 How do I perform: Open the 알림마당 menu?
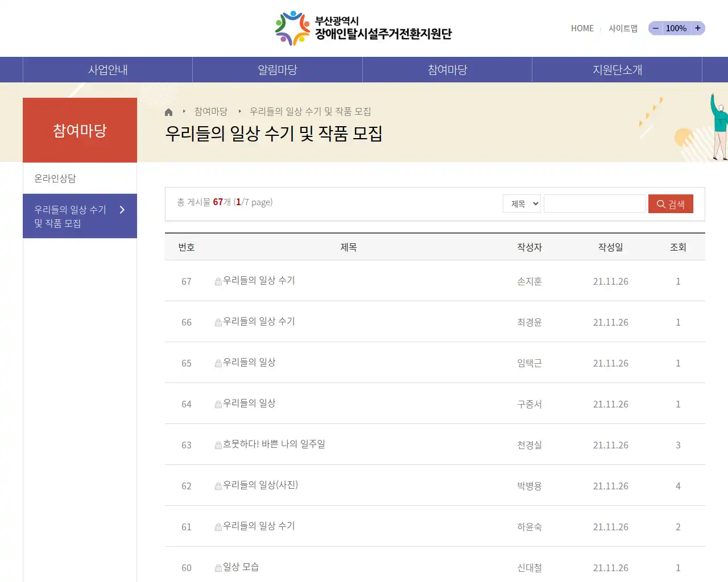(278, 70)
